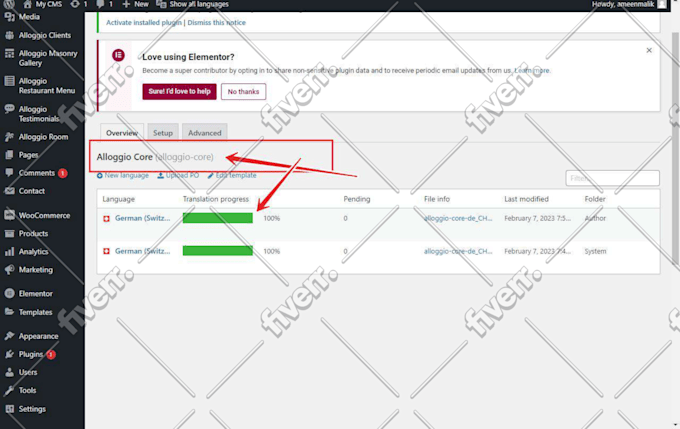Open German (Switz...) in System folder row
This screenshot has width=680, height=429.
[143, 251]
